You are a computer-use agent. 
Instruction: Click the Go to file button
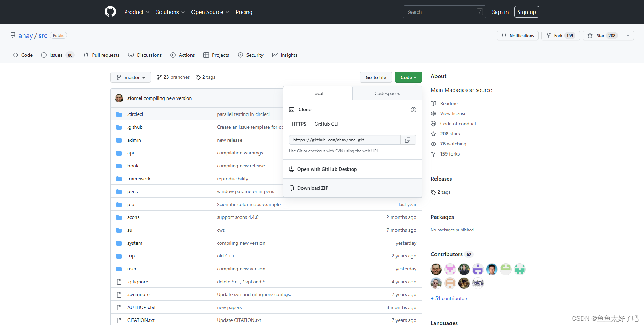[376, 77]
